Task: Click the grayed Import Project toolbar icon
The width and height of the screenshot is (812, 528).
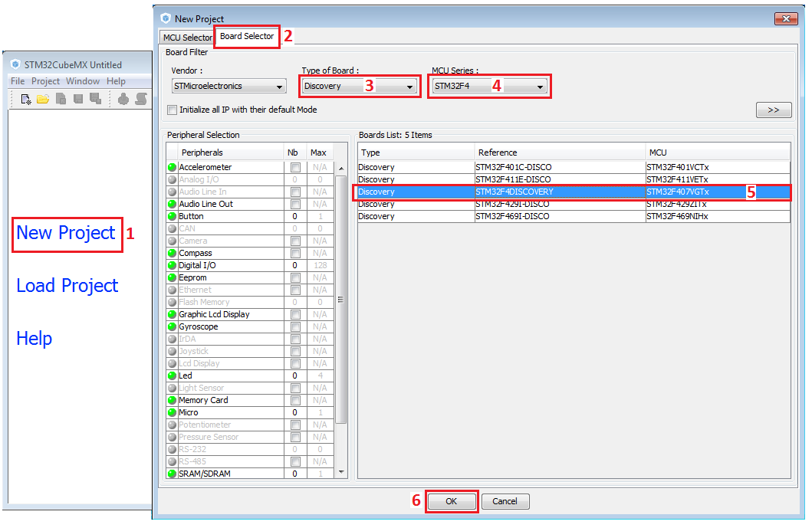Action: pos(61,99)
